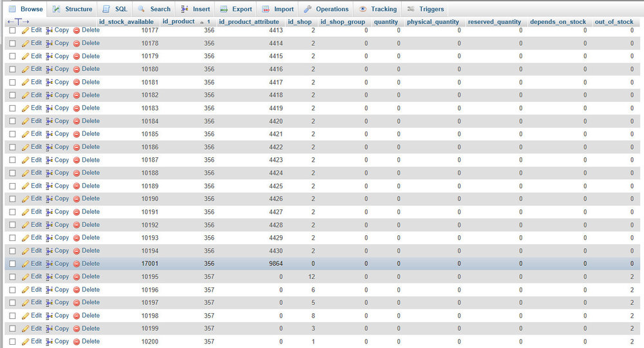Open the Insert tab

coord(196,9)
